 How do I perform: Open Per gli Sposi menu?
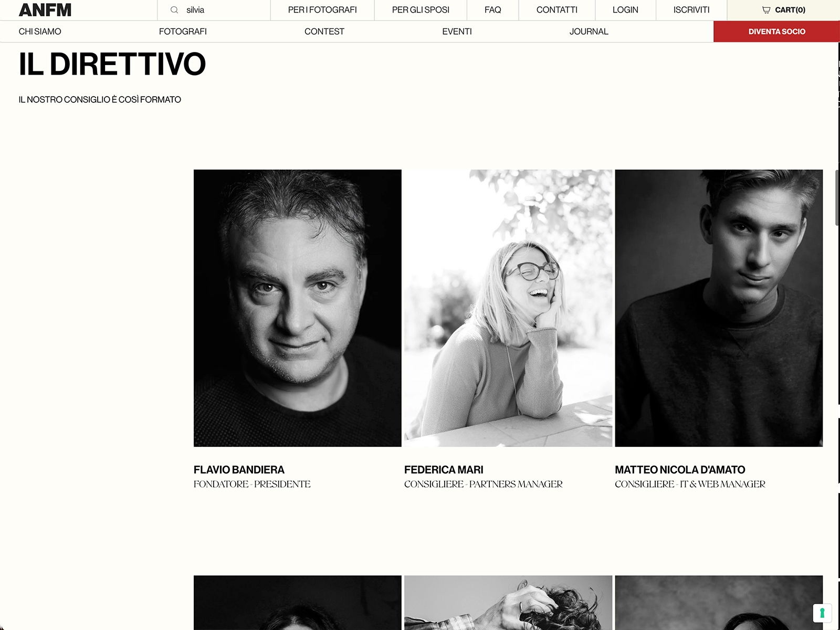421,10
